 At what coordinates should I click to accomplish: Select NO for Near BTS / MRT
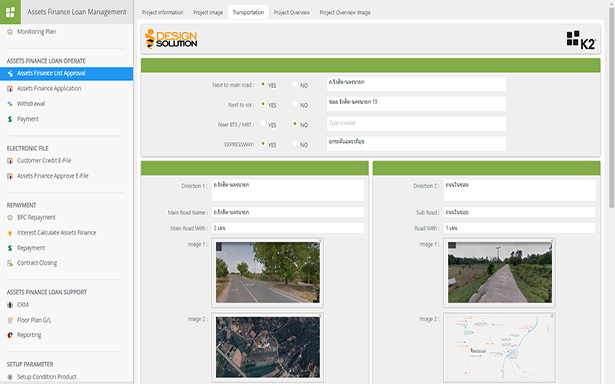coord(295,124)
